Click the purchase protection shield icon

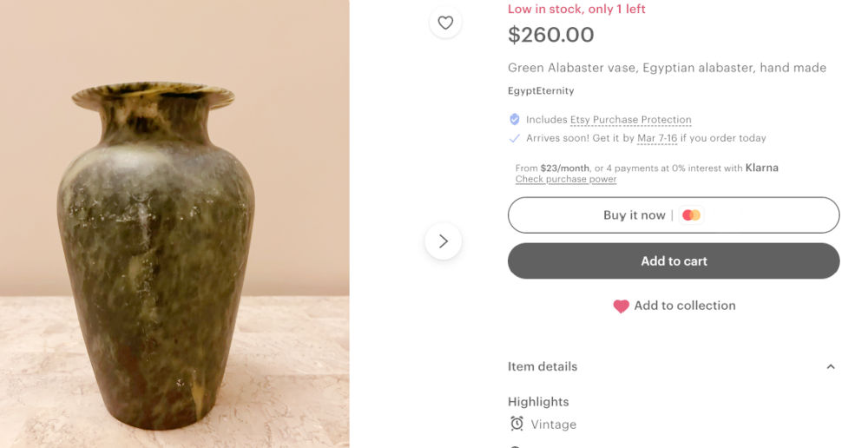tap(515, 120)
